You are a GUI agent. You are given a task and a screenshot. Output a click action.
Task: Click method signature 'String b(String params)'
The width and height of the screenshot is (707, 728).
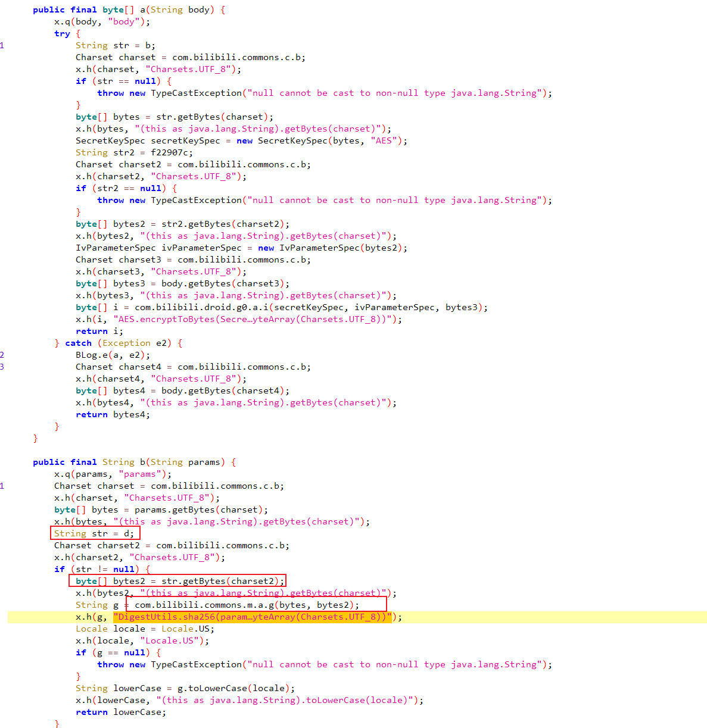pos(163,462)
